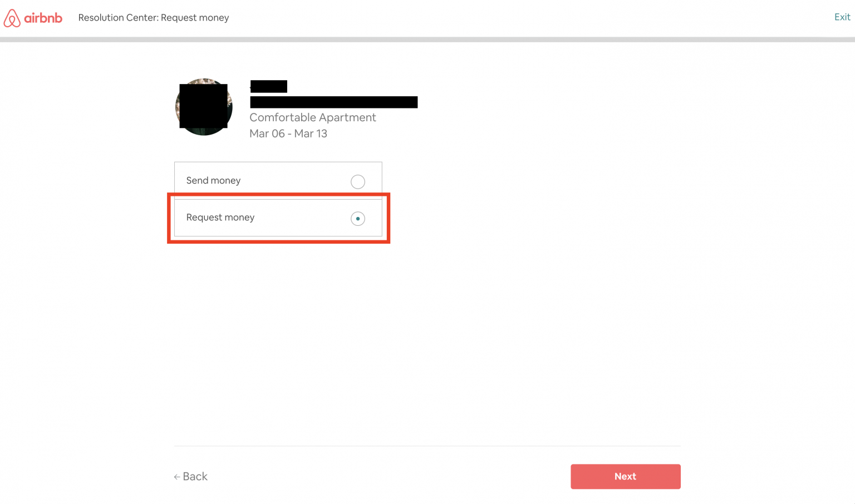Click the Resolution Center: Request money header
Screen dimensions: 855x504
point(154,17)
